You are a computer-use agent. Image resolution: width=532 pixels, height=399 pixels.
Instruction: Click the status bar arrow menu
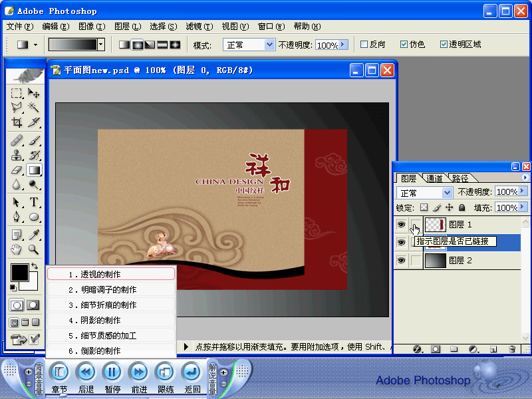pyautogui.click(x=186, y=346)
